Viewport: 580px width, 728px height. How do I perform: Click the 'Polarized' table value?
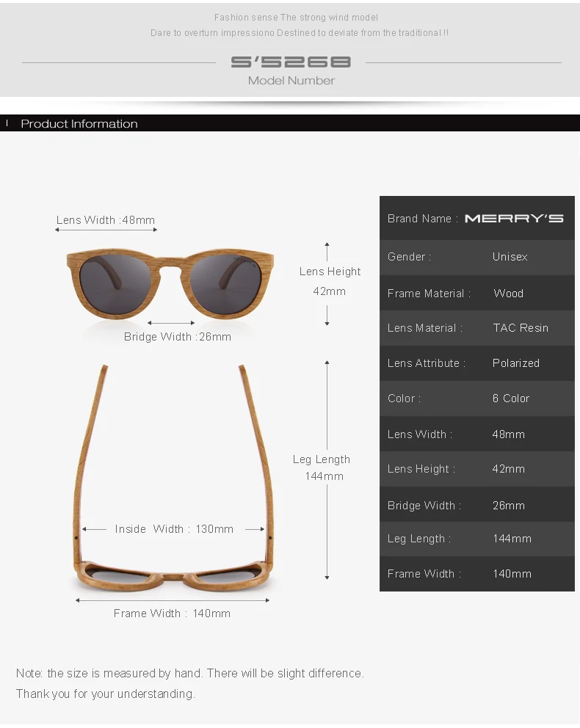pos(516,363)
